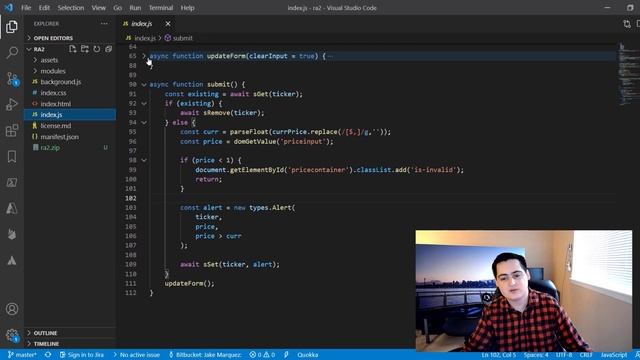640x360 pixels.
Task: Place cursor on empty line 102
Action: point(382,198)
